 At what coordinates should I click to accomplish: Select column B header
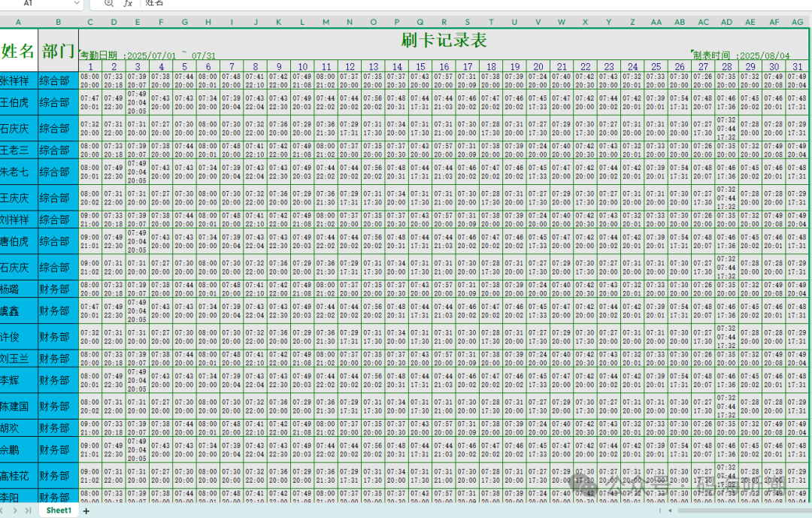[x=58, y=23]
